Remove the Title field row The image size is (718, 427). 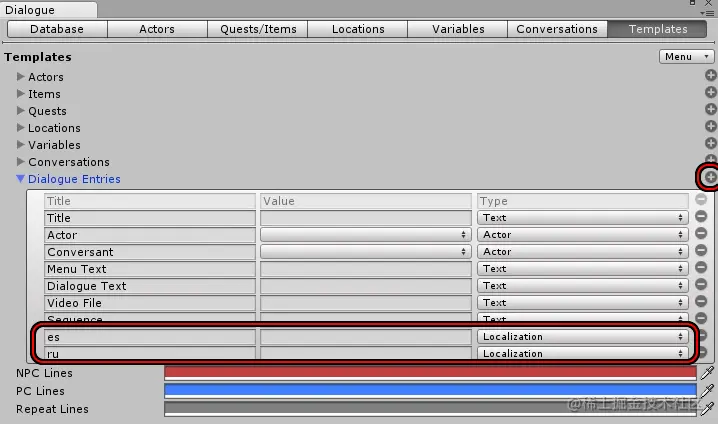(701, 216)
